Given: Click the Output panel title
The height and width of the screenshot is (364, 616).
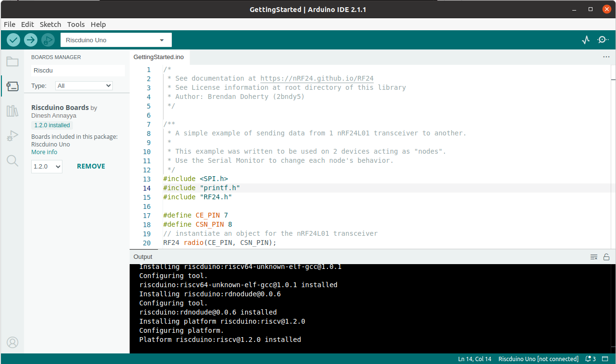Looking at the screenshot, I should coord(143,257).
